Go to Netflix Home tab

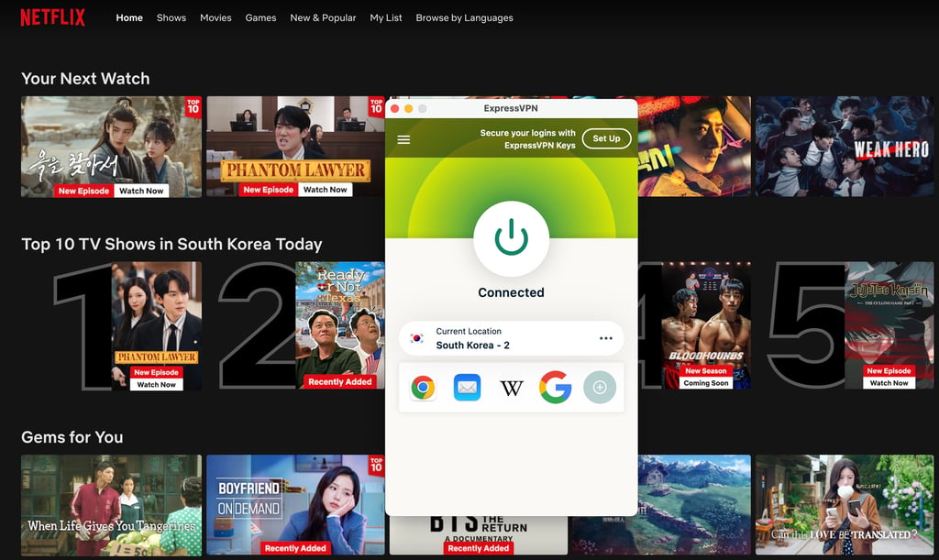pyautogui.click(x=129, y=18)
